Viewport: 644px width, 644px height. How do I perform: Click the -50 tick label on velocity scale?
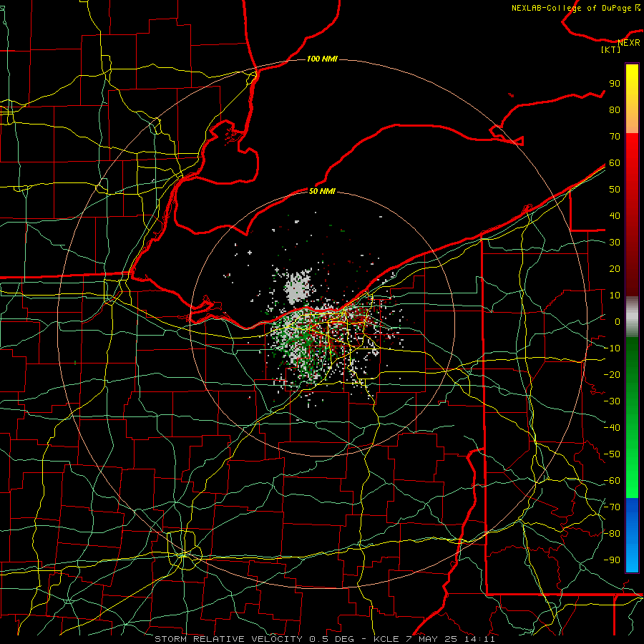coord(612,454)
